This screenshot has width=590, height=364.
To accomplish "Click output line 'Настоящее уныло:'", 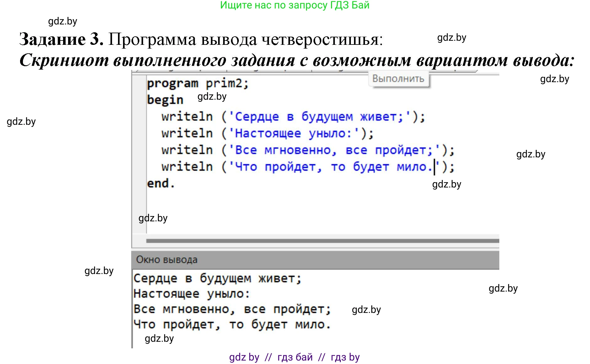I will click(x=191, y=294).
